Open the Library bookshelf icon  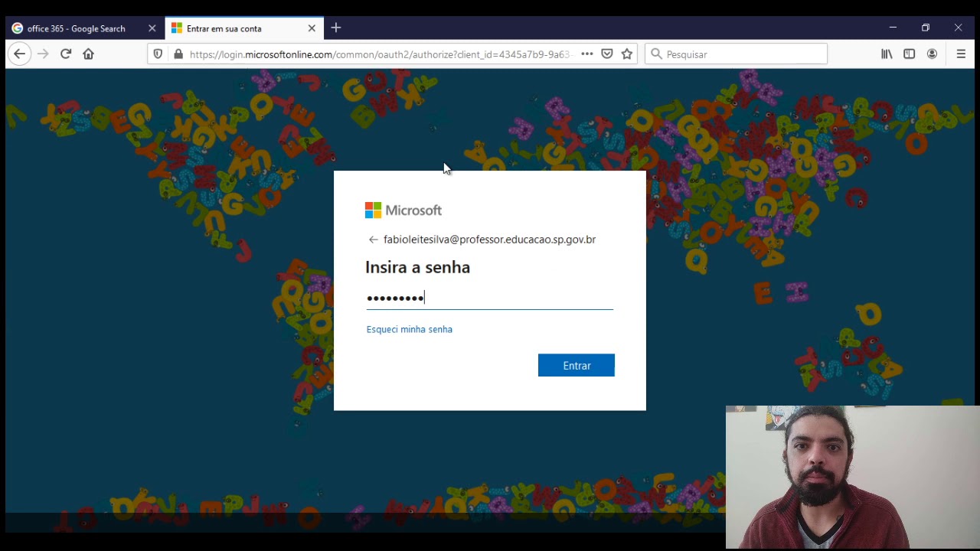click(x=887, y=54)
